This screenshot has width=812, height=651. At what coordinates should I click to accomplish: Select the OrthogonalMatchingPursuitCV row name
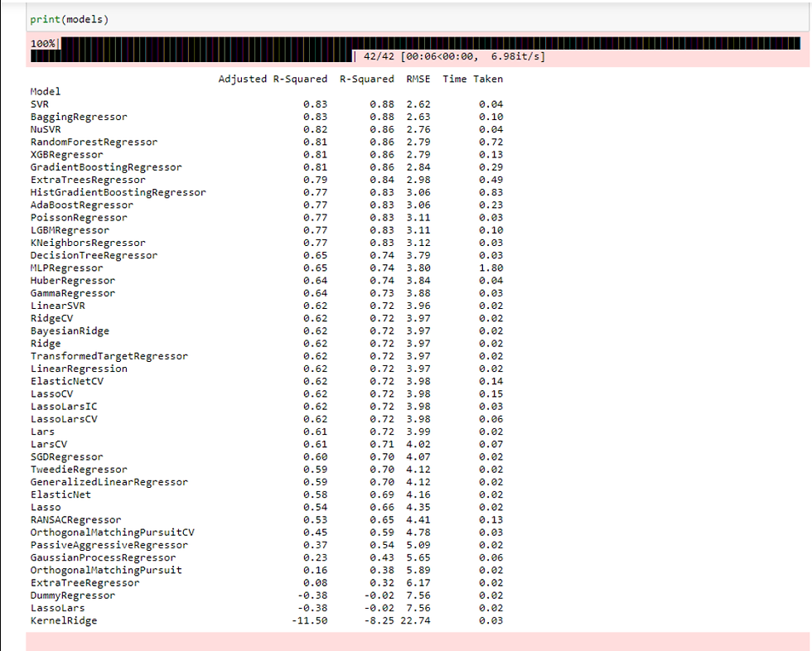pos(113,533)
